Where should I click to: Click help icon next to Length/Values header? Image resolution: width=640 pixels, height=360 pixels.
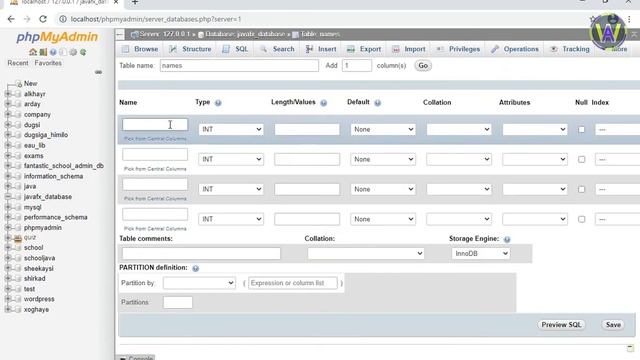(324, 103)
